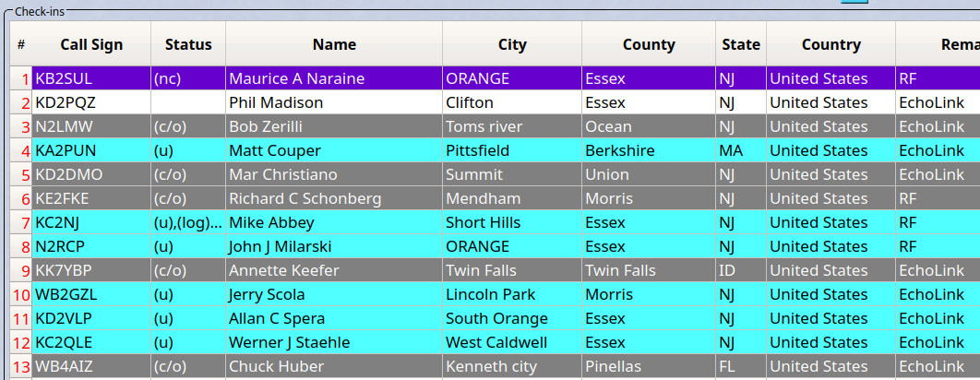Click row number 13
Image resolution: width=980 pixels, height=380 pixels.
pyautogui.click(x=21, y=366)
